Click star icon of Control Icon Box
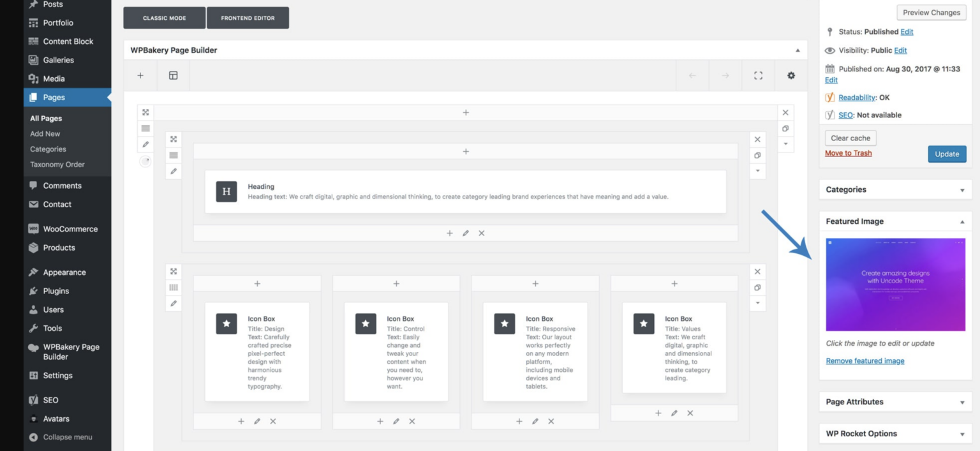Viewport: 980px width, 451px height. pos(366,323)
